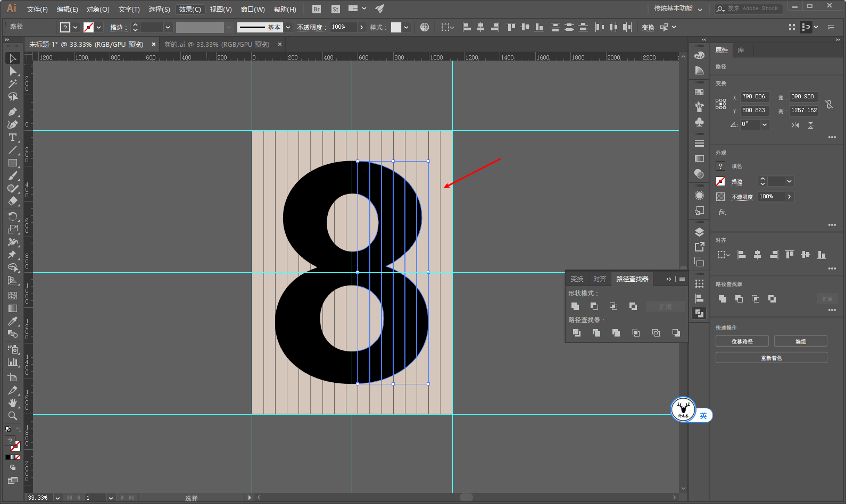Click the 位移路径 button

point(742,341)
